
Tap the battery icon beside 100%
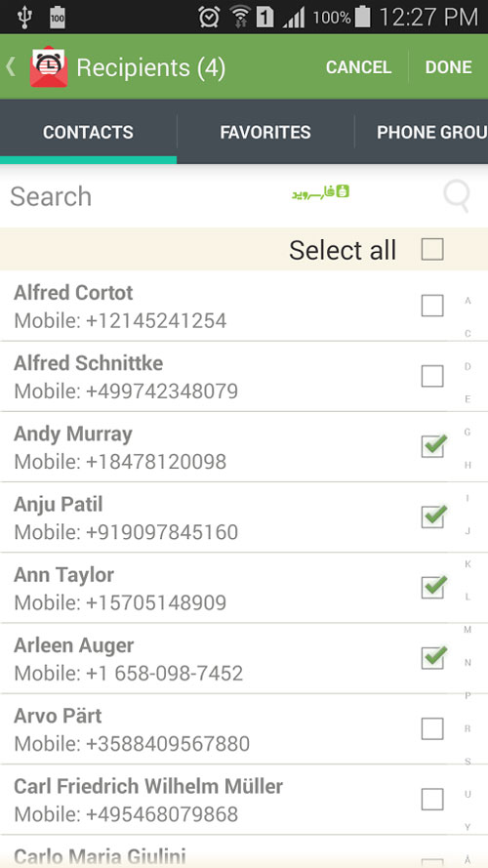click(x=362, y=17)
